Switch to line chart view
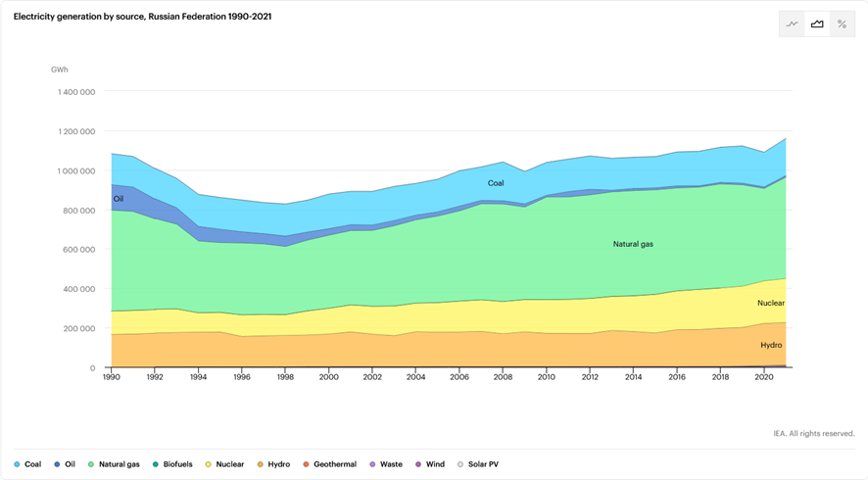The width and height of the screenshot is (868, 480). [x=792, y=24]
